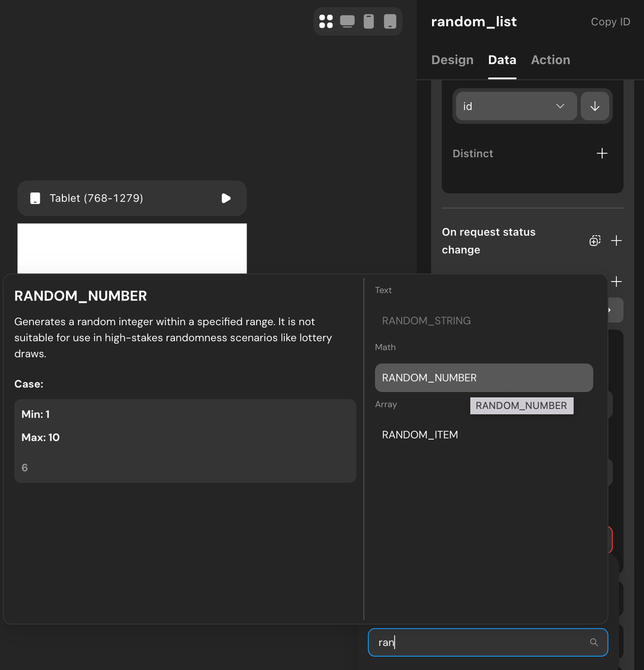Click the descending sort arrow beside id
Screen dimensions: 644x670
tap(595, 106)
